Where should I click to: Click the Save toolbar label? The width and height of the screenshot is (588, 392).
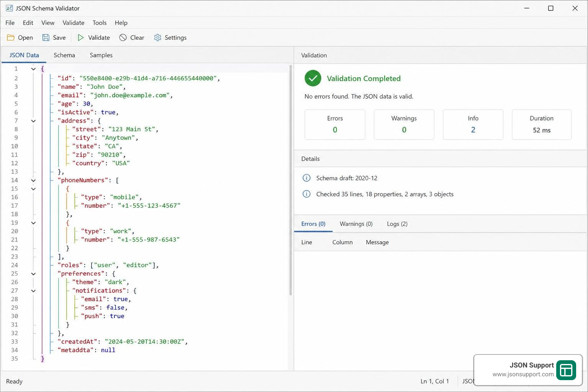pyautogui.click(x=59, y=38)
